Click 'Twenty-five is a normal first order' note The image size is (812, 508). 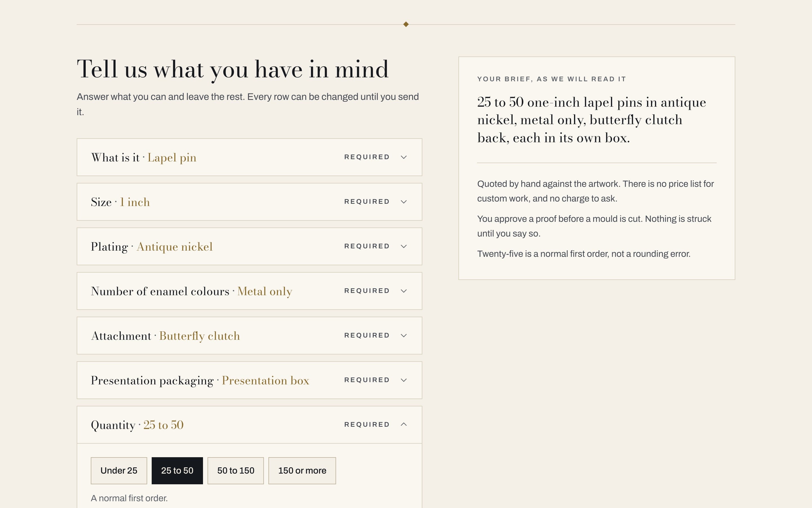[x=584, y=254]
